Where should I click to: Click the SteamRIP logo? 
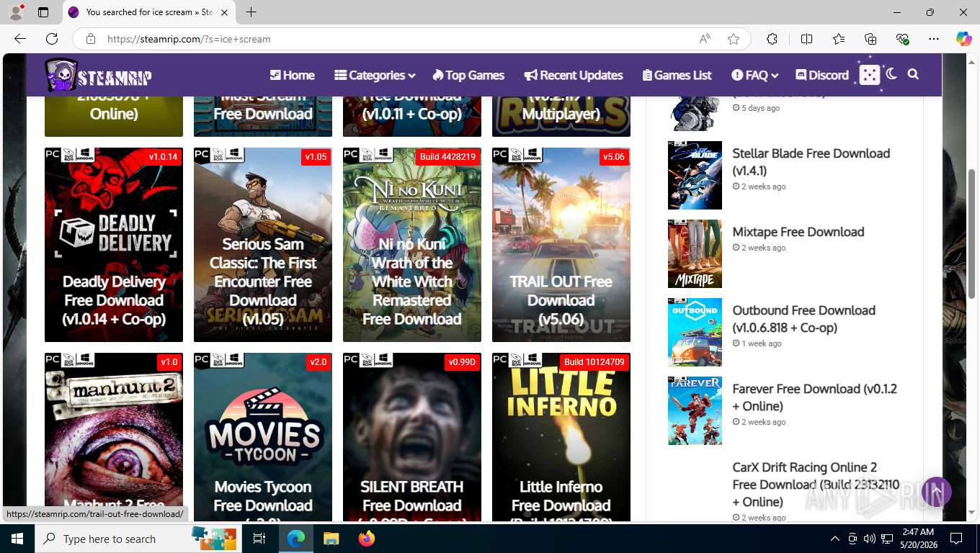point(99,75)
